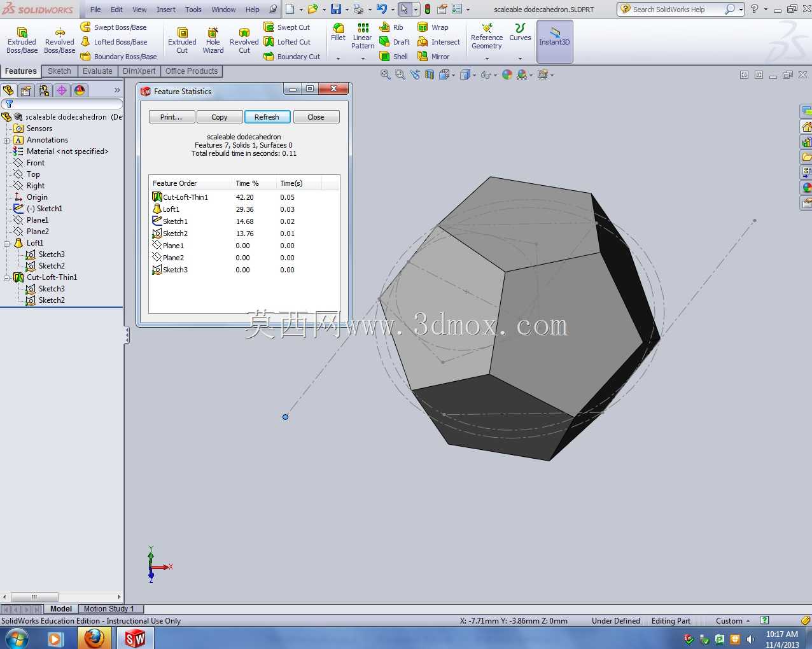The image size is (812, 649).
Task: Open Reference Geometry dropdown arrow
Action: 487,59
